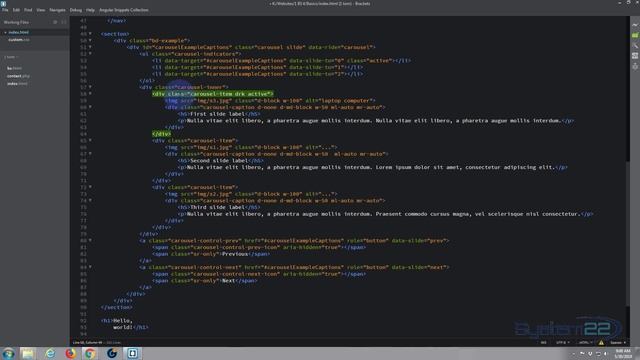Click the Brackets taskbar icon

click(x=132, y=353)
